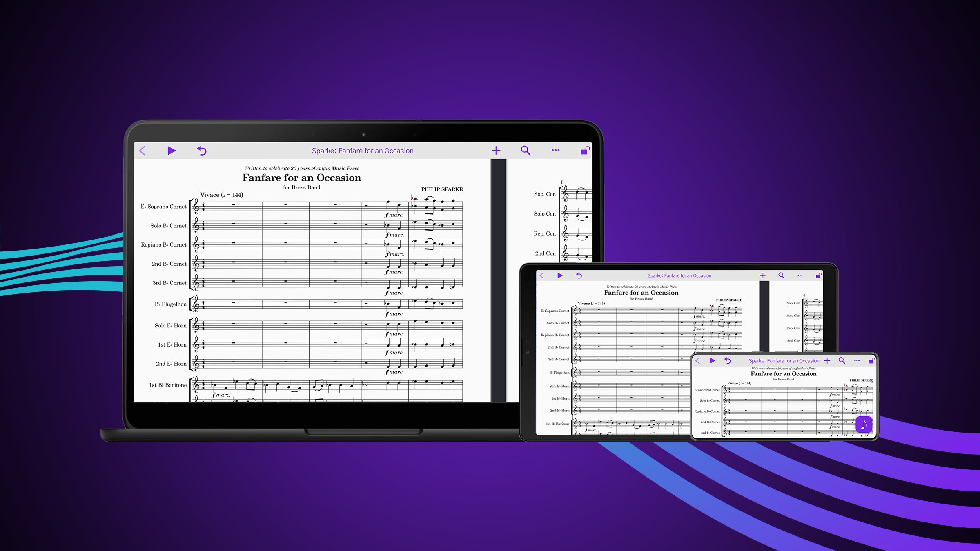This screenshot has width=980, height=551.
Task: Select the 'E♭ Soprano Cornet' staff label on laptop
Action: [x=163, y=207]
